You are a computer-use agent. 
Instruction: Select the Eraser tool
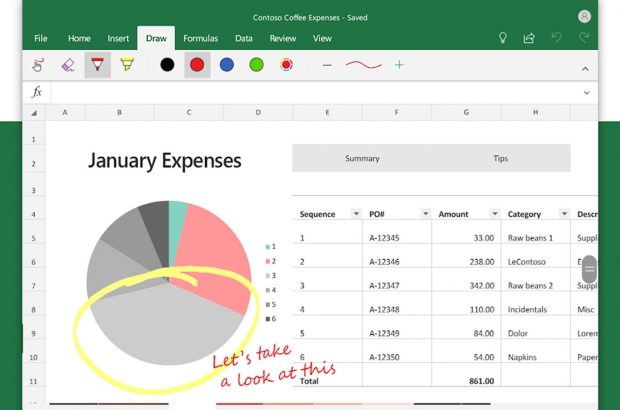pos(68,65)
